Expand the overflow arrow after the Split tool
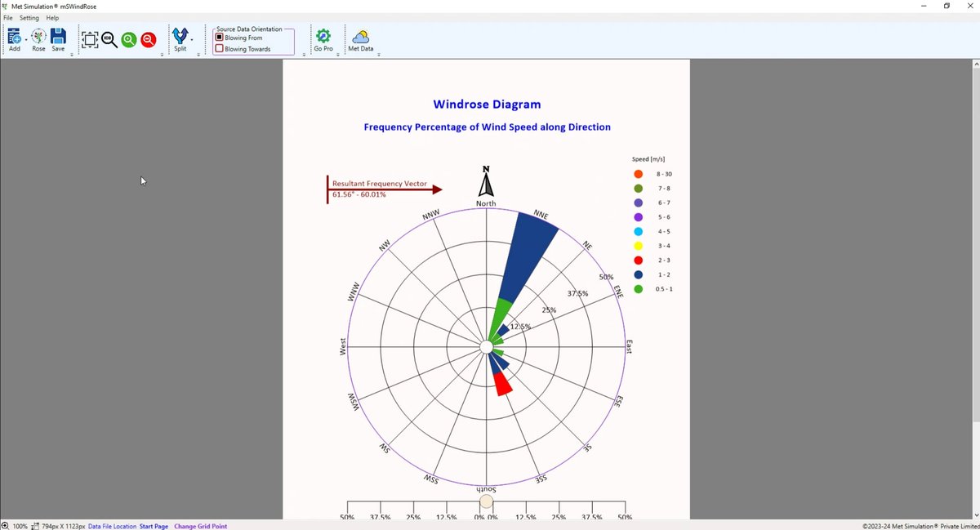 coord(198,55)
